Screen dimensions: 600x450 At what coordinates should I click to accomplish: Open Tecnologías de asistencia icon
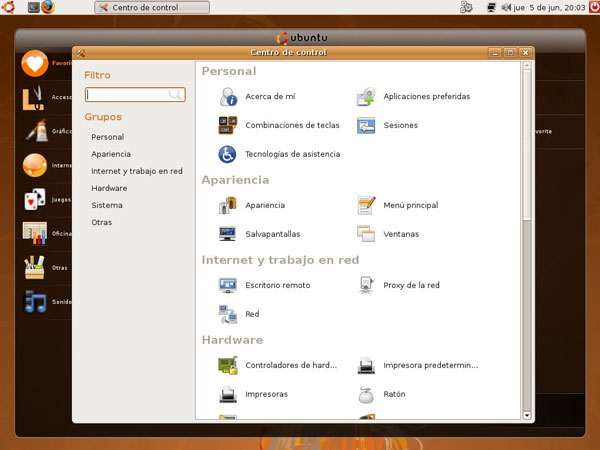(x=227, y=154)
